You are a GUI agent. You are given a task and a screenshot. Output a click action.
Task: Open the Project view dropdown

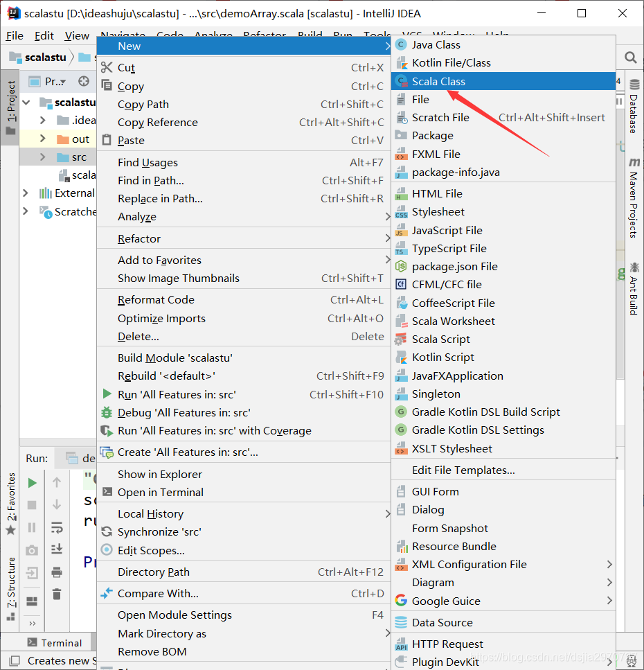click(48, 81)
